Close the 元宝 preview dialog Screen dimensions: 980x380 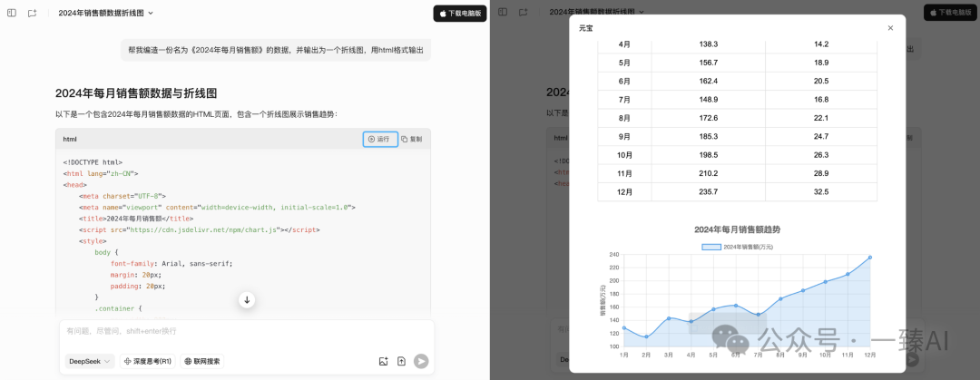point(891,27)
